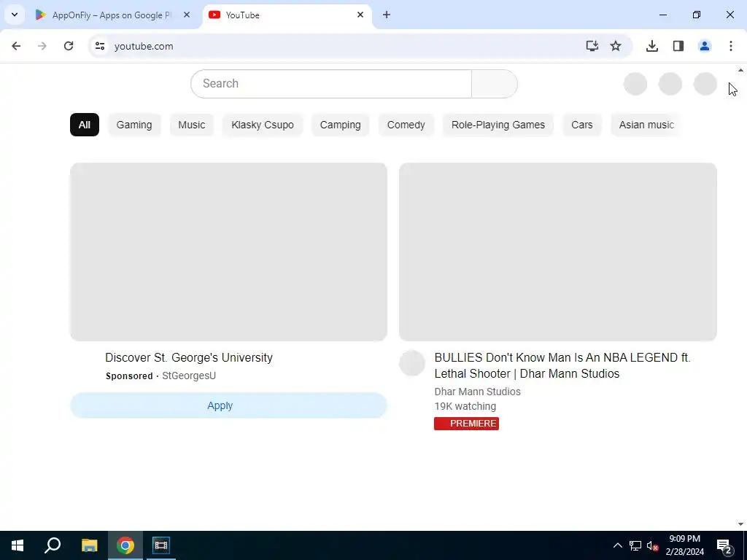The width and height of the screenshot is (747, 560).
Task: Switch to AppOnFly Google Play tab
Action: click(113, 15)
